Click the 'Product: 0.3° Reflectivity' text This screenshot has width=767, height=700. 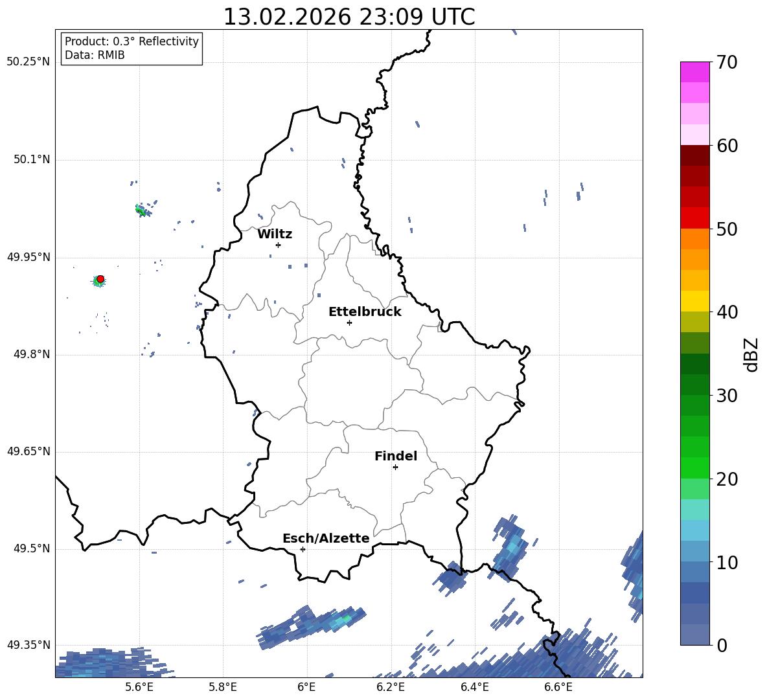coord(132,41)
